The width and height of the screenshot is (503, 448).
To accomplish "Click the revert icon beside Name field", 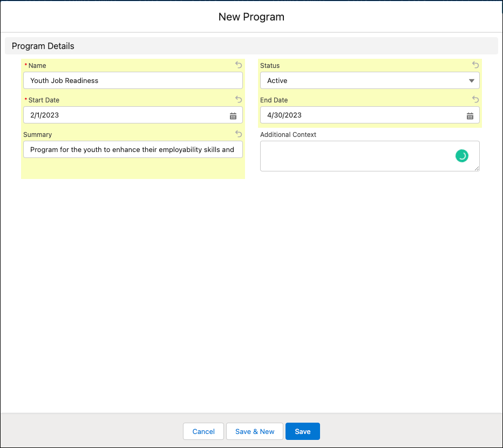I will (x=238, y=65).
